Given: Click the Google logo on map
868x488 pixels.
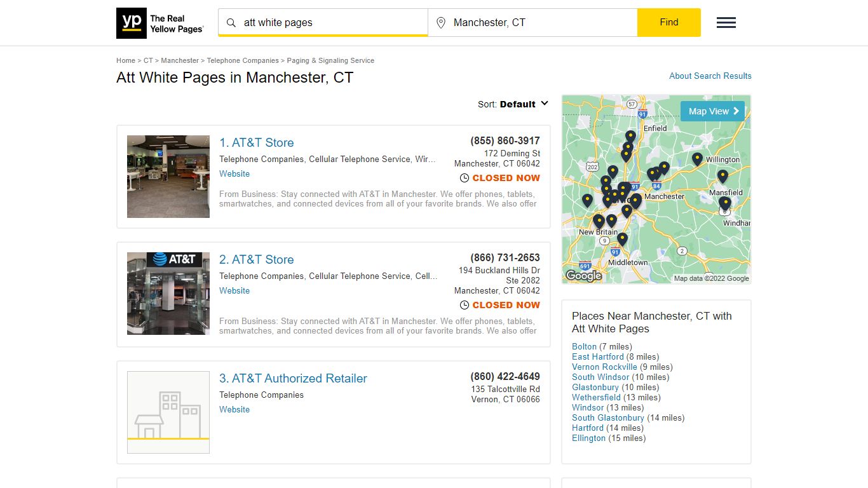Looking at the screenshot, I should 583,276.
